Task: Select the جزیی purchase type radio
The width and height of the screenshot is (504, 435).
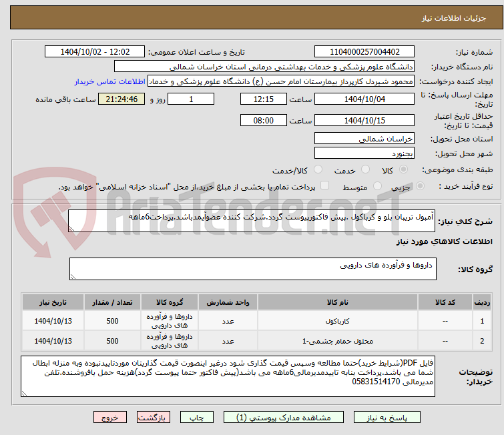Action: point(420,186)
